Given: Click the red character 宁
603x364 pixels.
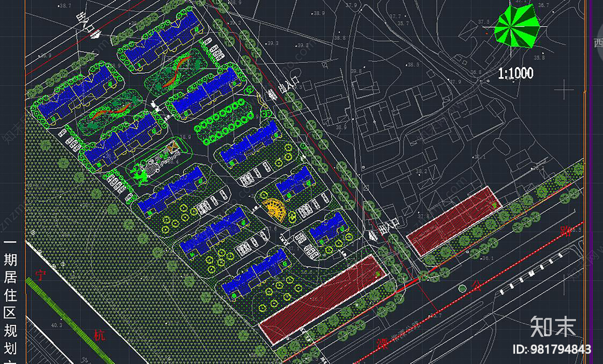Looking at the screenshot, I should pos(40,275).
